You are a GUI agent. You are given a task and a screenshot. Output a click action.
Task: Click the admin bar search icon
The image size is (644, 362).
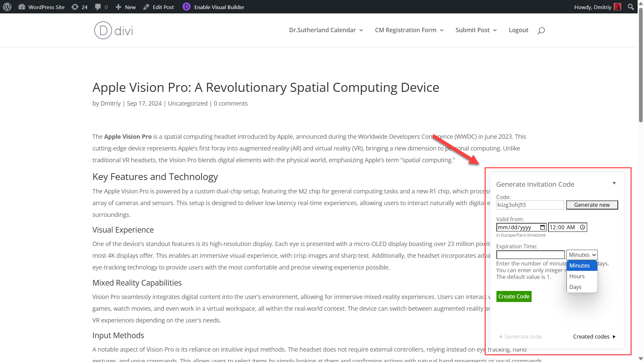pos(631,7)
